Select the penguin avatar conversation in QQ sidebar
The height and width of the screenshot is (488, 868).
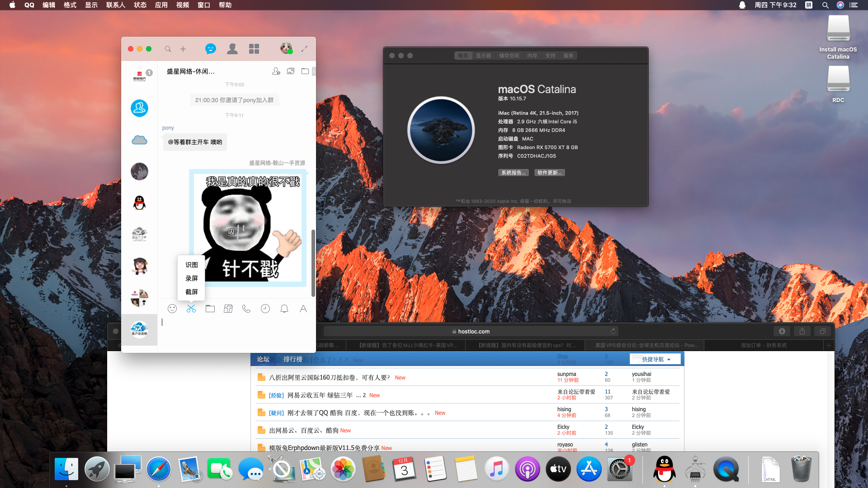tap(139, 203)
